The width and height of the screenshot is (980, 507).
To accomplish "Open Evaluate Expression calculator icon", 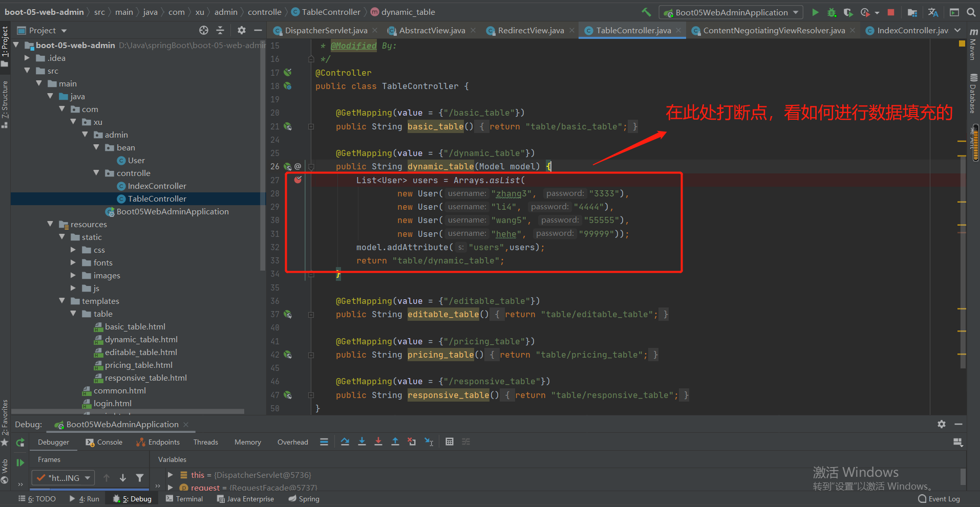I will [x=450, y=442].
